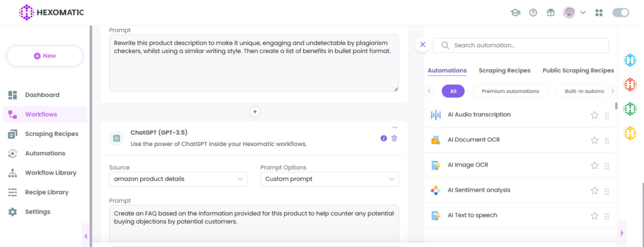Image resolution: width=644 pixels, height=247 pixels.
Task: Select AI Text to speech automation
Action: pos(520,216)
